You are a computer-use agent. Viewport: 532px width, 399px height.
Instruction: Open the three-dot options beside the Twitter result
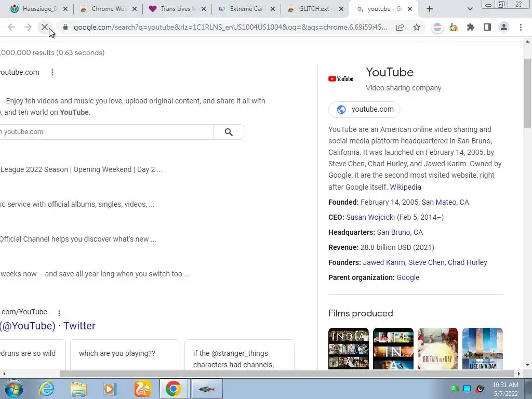pos(59,313)
